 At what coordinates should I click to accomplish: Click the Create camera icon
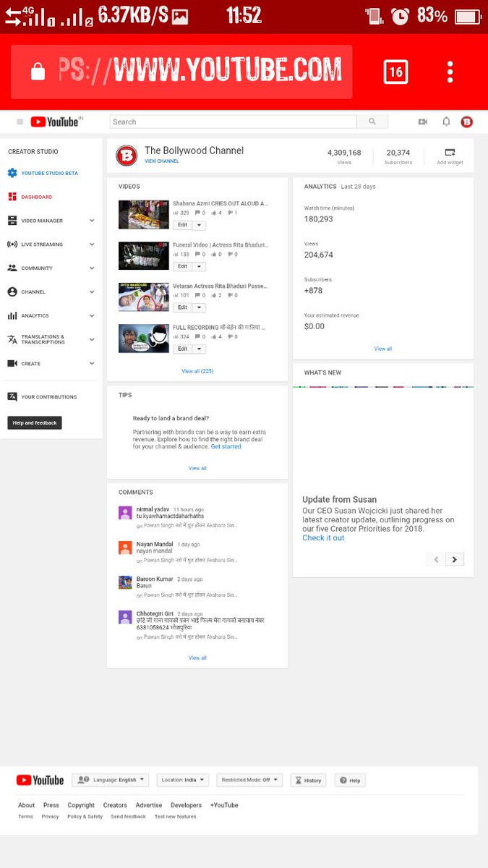(x=12, y=363)
